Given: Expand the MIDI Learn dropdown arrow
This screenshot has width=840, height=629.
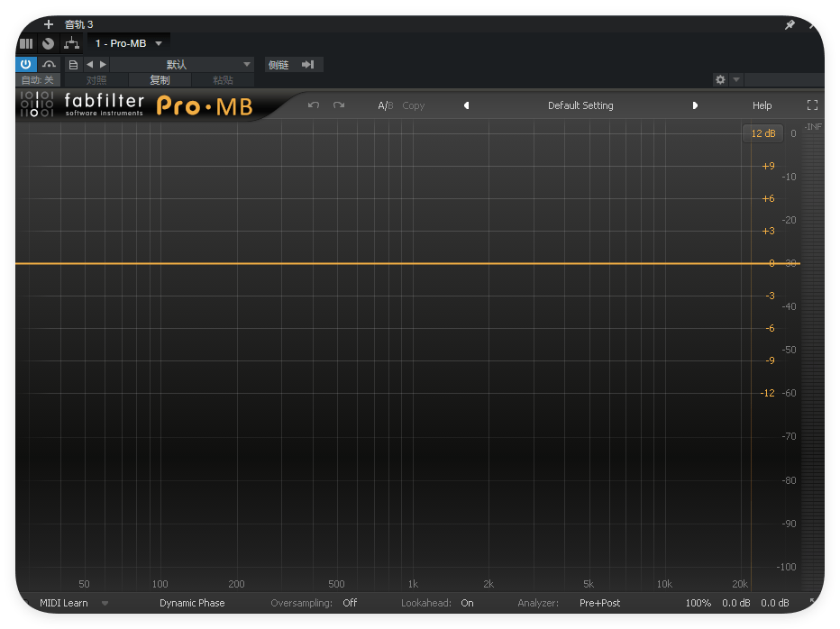Looking at the screenshot, I should (105, 603).
